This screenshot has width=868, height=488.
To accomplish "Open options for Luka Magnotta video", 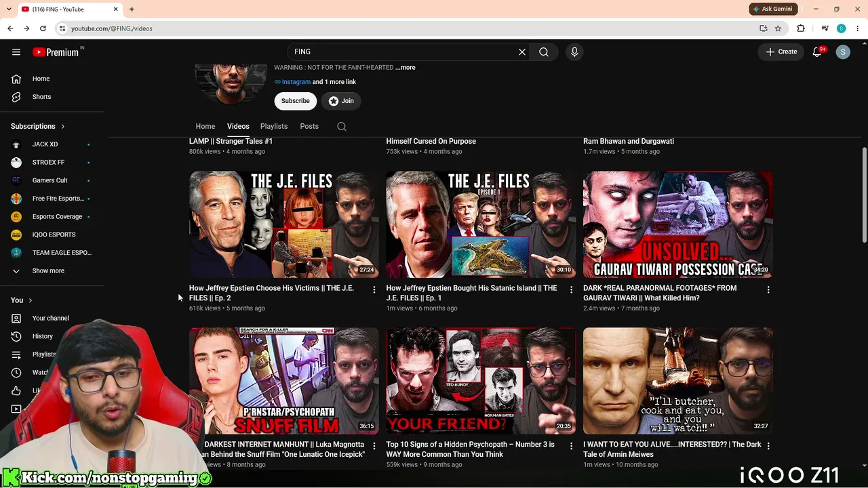I will pos(374,447).
